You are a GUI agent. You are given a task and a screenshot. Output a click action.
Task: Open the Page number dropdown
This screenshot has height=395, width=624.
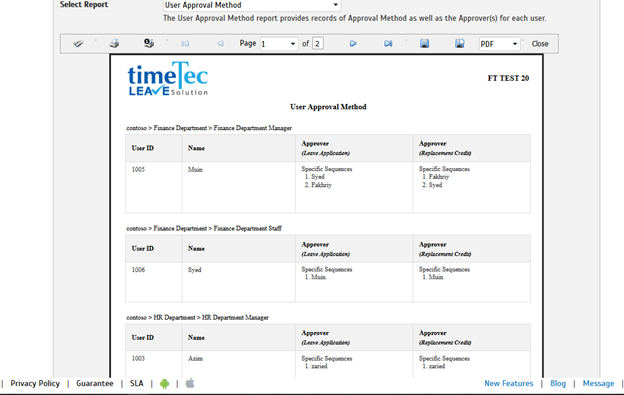click(279, 44)
